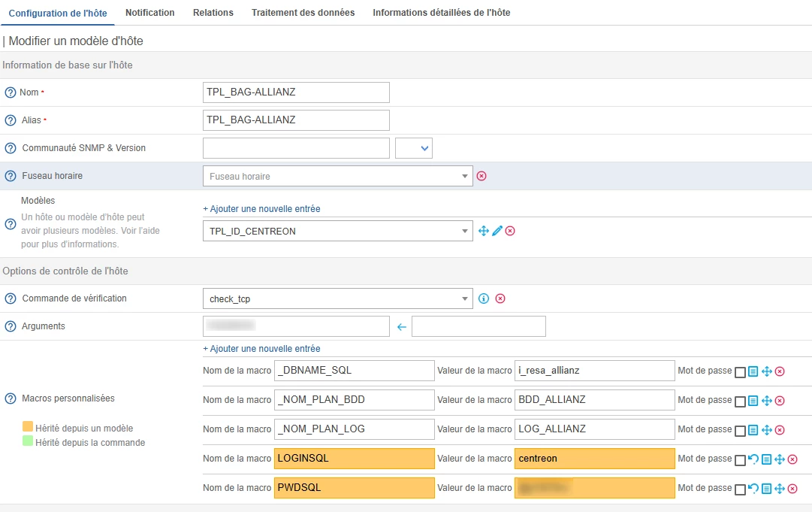The image size is (812, 512).
Task: Click move handle for _NOM_PLAN_BDD macro
Action: click(x=767, y=401)
